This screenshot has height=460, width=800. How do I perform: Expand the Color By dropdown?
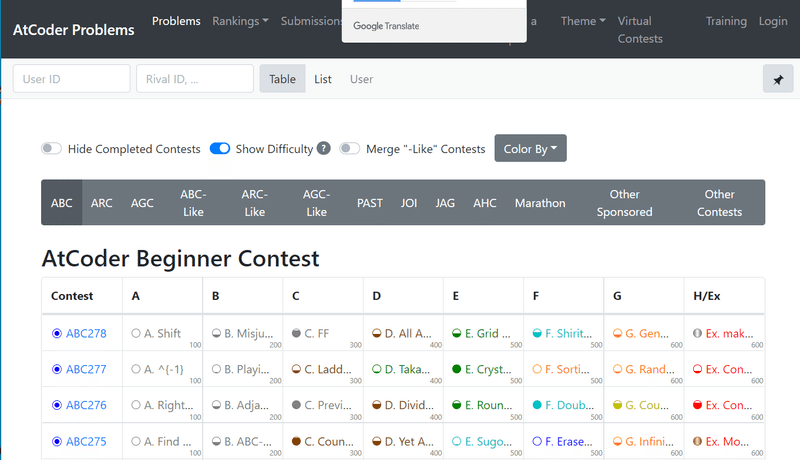click(530, 148)
